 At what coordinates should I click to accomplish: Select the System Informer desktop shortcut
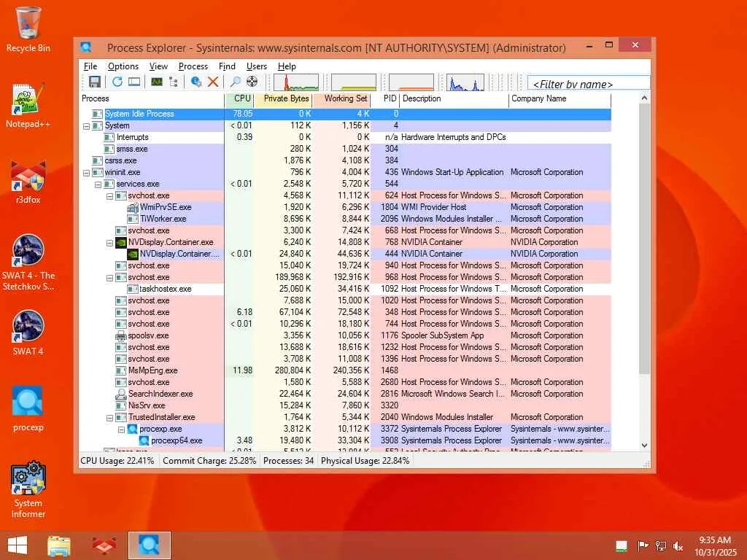point(28,489)
